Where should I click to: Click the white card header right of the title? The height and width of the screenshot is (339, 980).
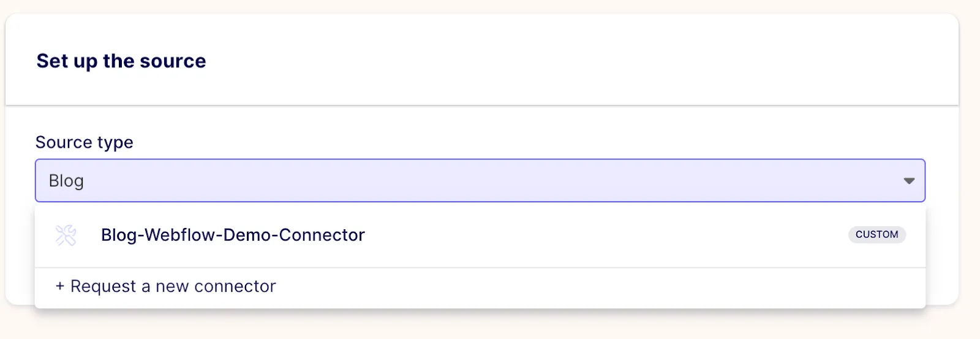pyautogui.click(x=582, y=60)
